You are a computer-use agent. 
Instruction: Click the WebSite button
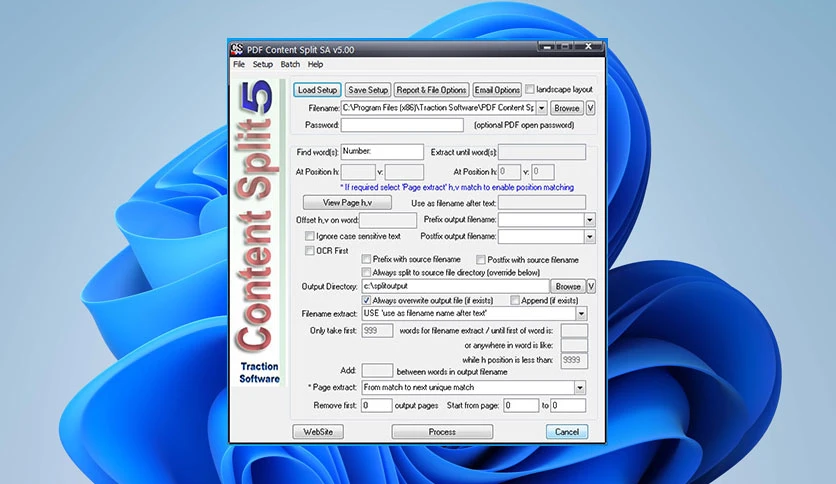pyautogui.click(x=318, y=432)
